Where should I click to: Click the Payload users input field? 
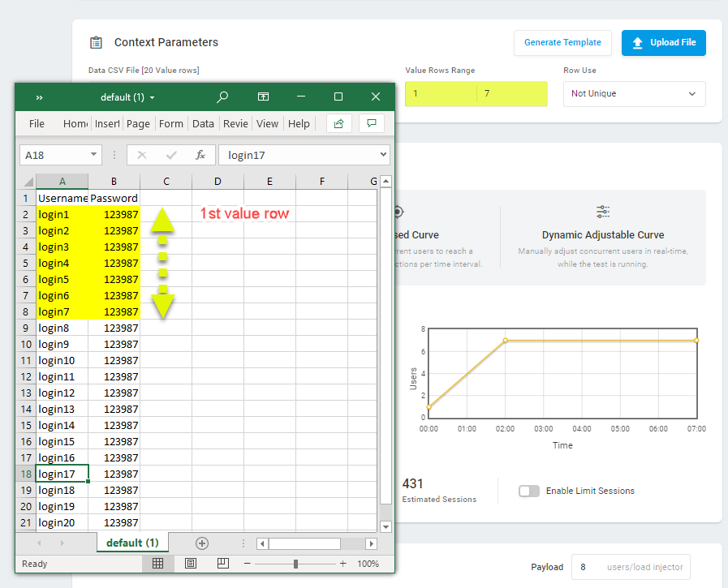click(x=631, y=567)
